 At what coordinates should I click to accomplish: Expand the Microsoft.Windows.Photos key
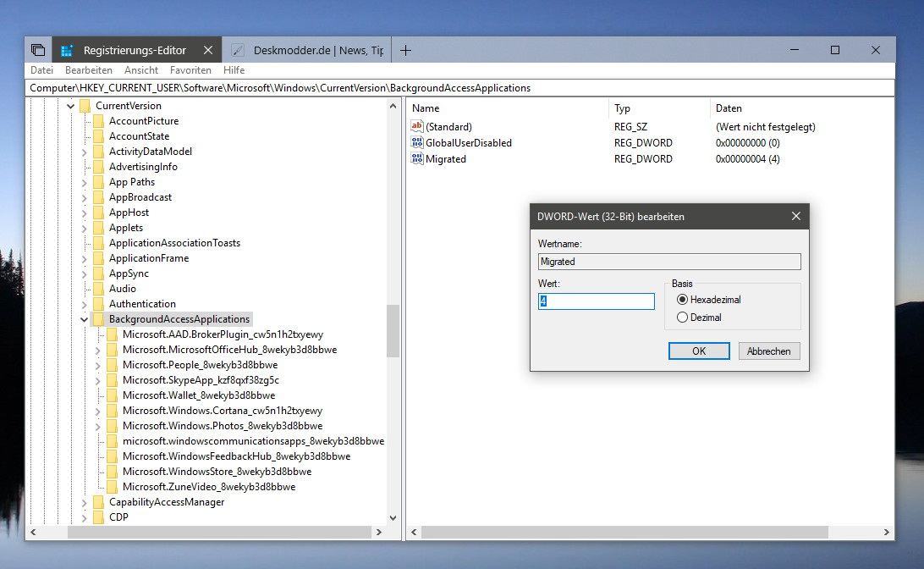pyautogui.click(x=98, y=426)
